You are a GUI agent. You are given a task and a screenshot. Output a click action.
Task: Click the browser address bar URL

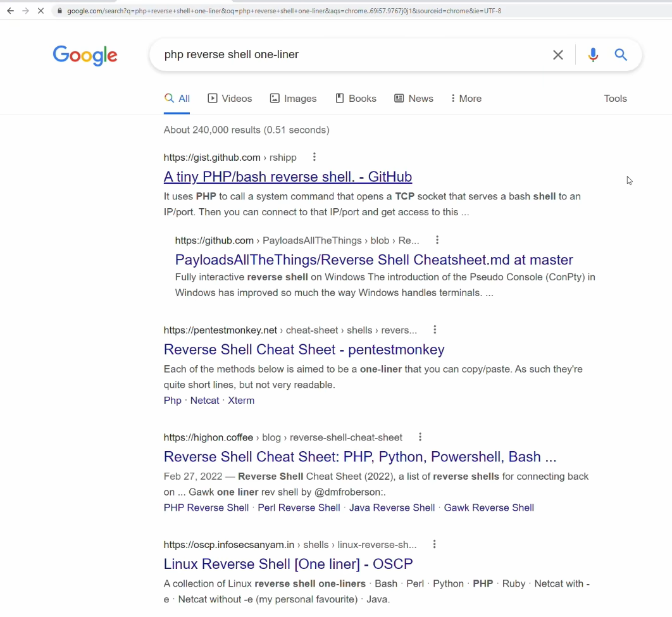click(x=284, y=11)
